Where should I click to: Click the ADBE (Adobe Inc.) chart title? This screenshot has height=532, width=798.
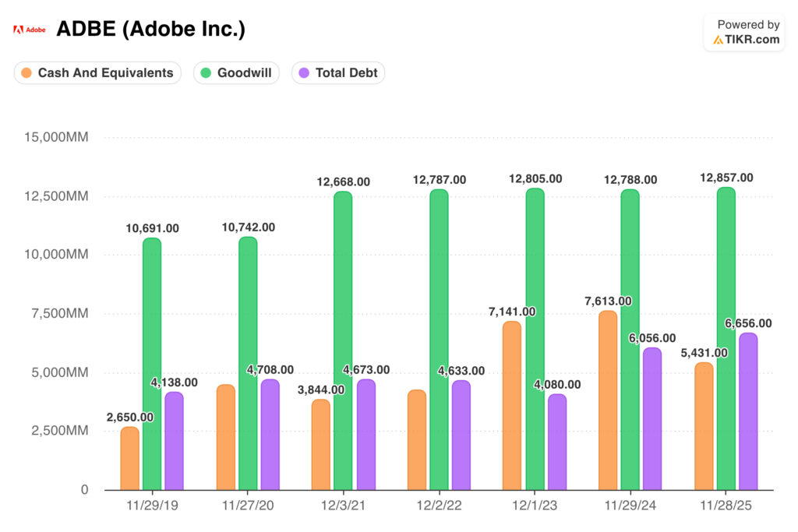point(151,30)
